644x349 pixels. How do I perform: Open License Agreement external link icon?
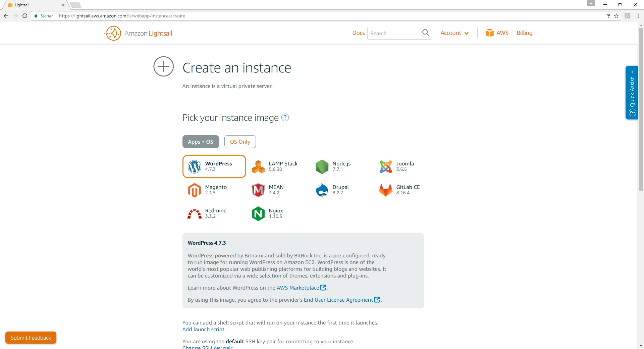[377, 300]
